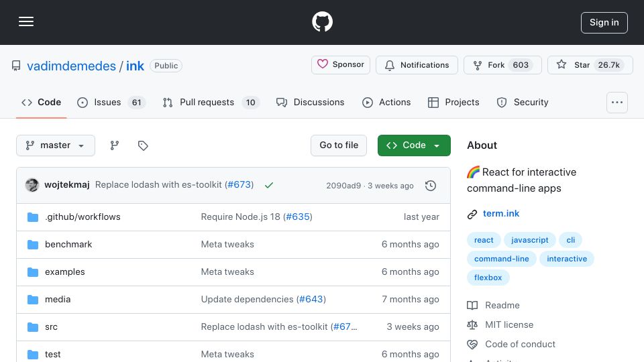Screen dimensions: 644x362
Task: Go to the Discussions tab
Action: [x=310, y=102]
